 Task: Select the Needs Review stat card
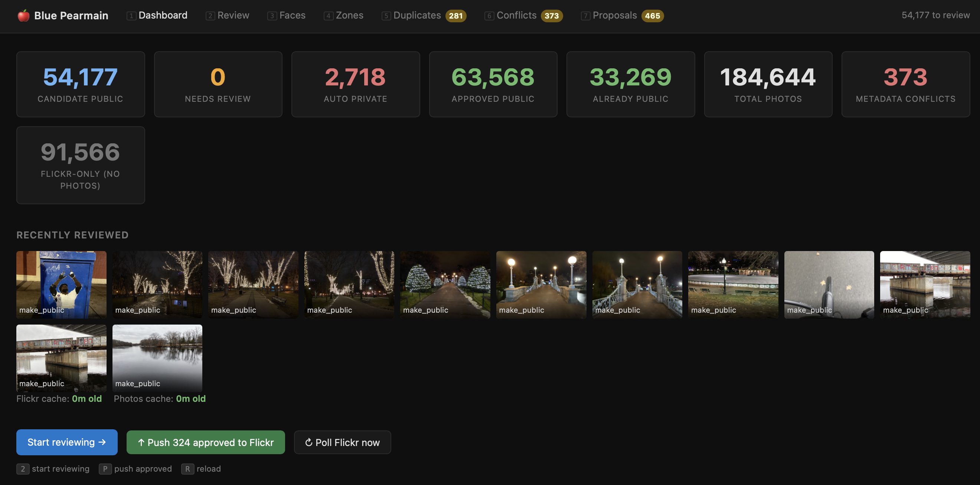pyautogui.click(x=218, y=84)
